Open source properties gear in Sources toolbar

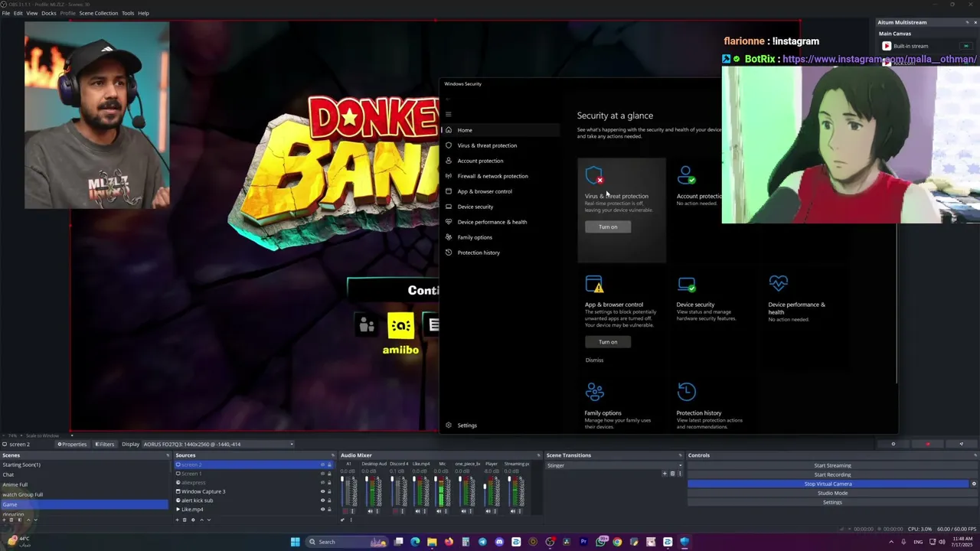point(193,520)
